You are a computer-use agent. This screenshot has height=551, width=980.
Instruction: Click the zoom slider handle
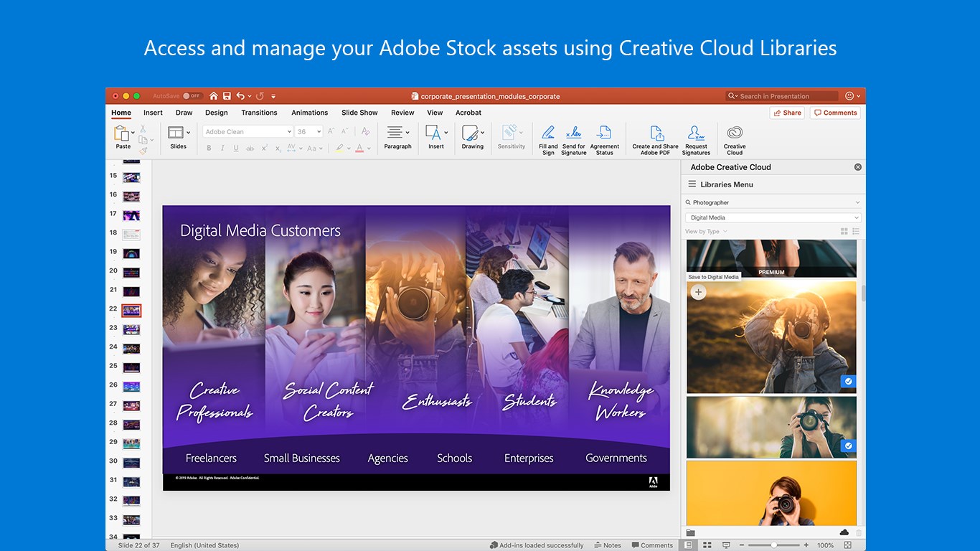coord(774,545)
